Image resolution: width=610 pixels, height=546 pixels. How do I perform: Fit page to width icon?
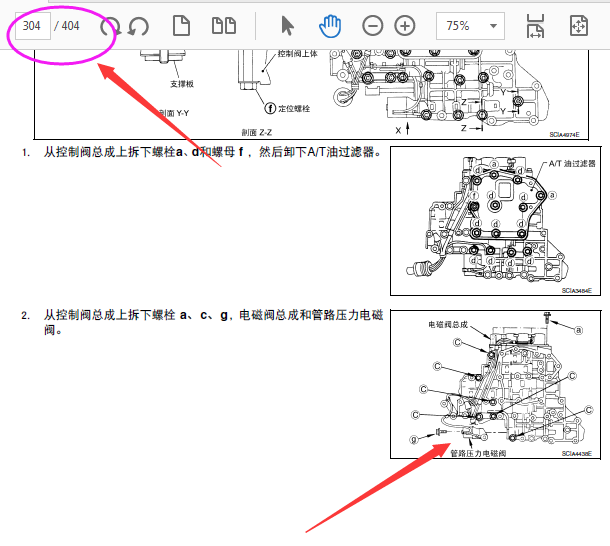coord(535,26)
